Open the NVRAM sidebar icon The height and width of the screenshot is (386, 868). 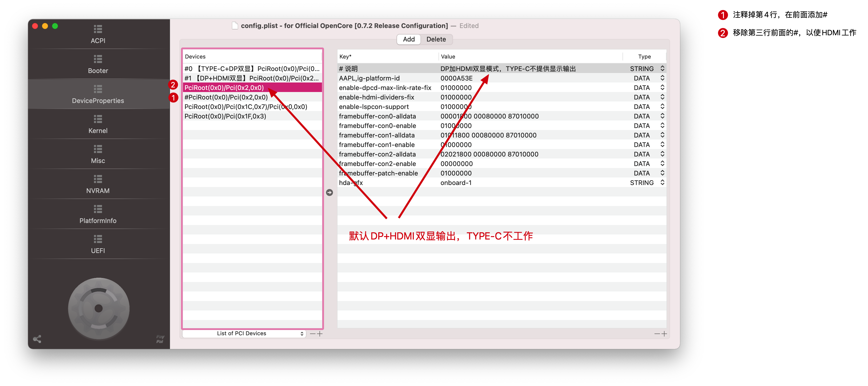[x=98, y=179]
